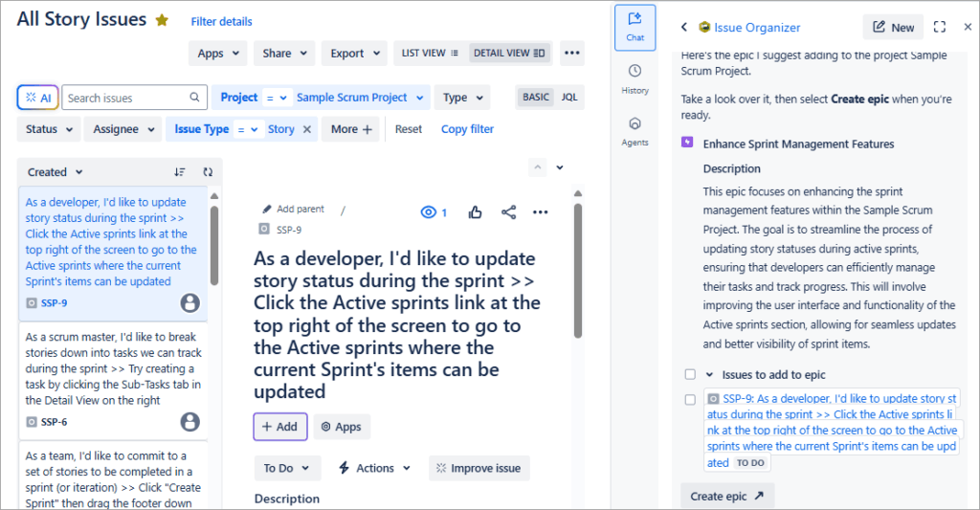Screen dimensions: 980x510
Task: Toggle sort order icon next to Created
Action: [180, 172]
